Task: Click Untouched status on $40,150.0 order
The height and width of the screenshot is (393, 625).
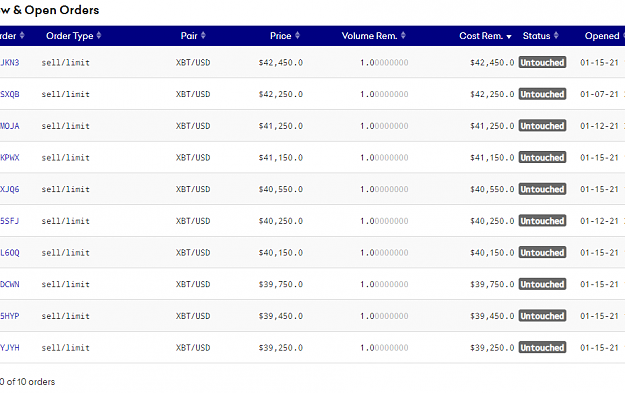Action: coord(542,253)
